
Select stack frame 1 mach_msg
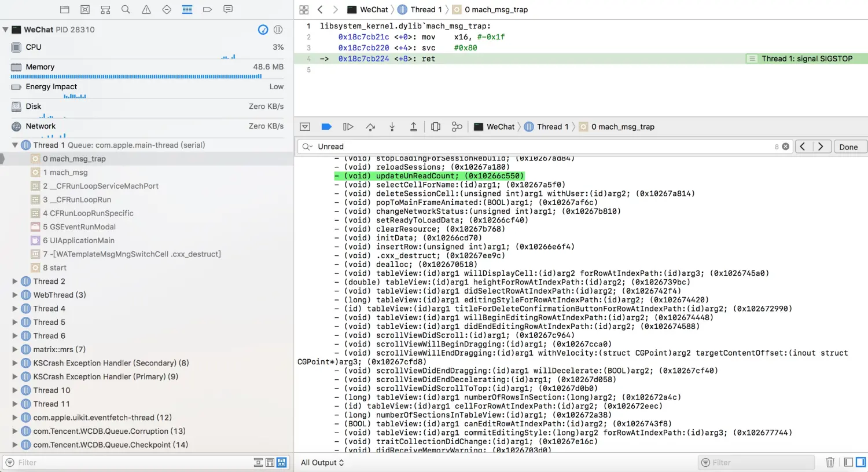[147, 173]
